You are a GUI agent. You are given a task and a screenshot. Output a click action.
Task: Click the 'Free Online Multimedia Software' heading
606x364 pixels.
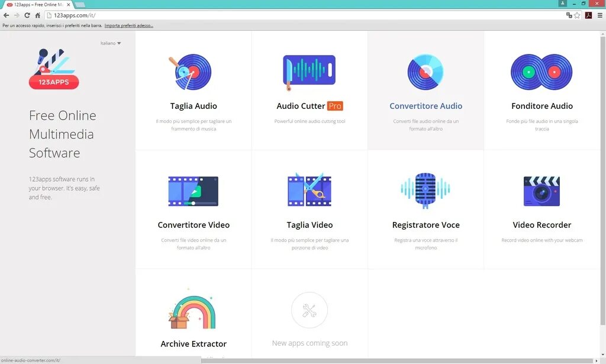point(63,134)
